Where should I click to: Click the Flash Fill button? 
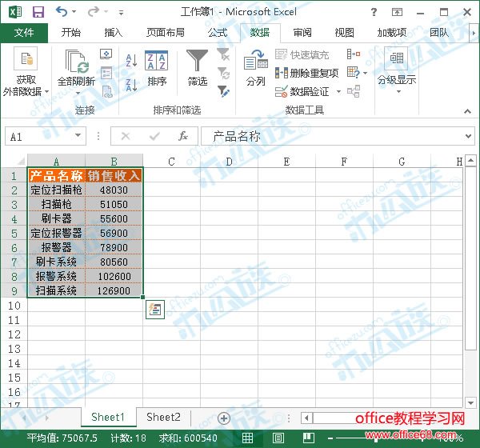[302, 55]
